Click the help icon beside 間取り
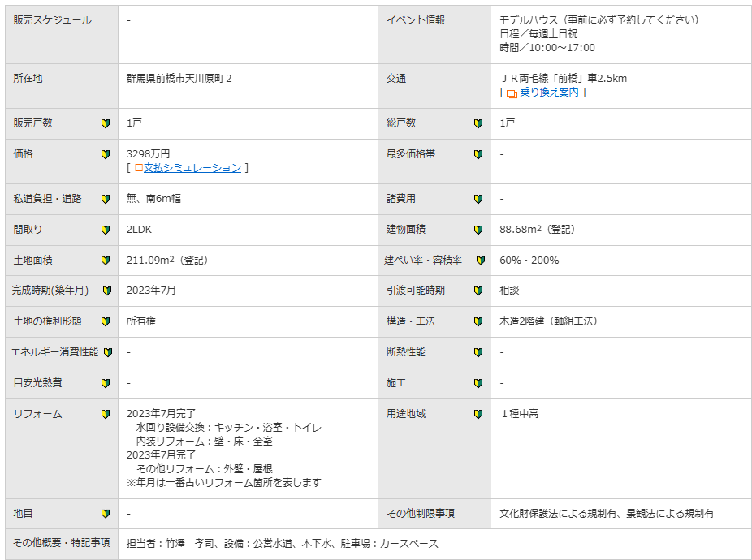 click(x=106, y=230)
